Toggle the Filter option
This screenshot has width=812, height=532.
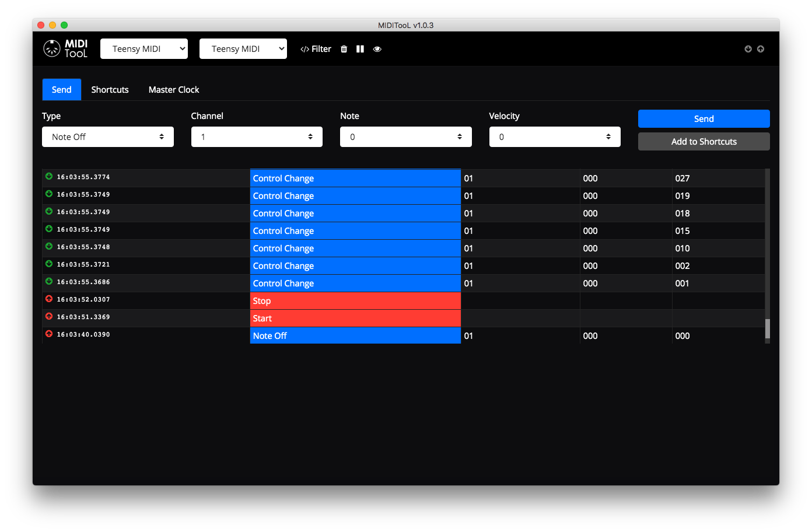pyautogui.click(x=316, y=49)
